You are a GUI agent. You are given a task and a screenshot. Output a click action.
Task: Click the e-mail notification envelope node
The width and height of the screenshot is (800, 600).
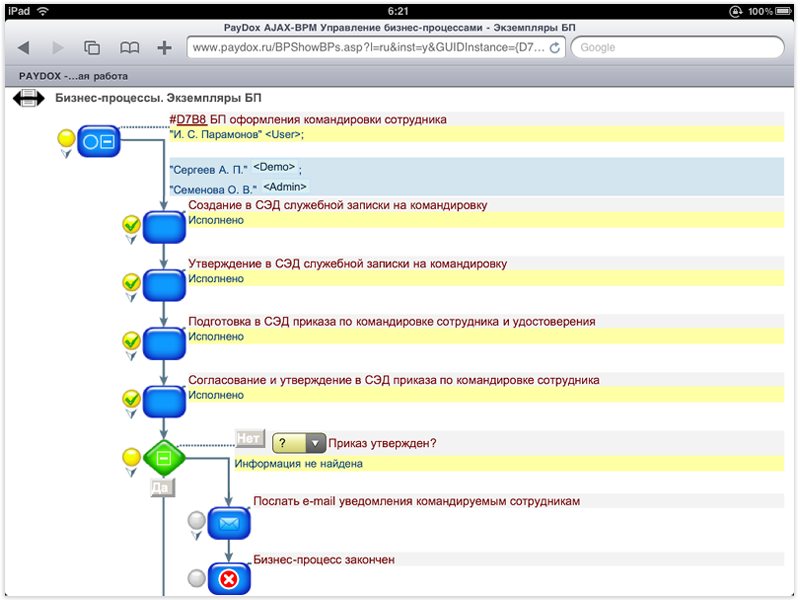point(229,522)
